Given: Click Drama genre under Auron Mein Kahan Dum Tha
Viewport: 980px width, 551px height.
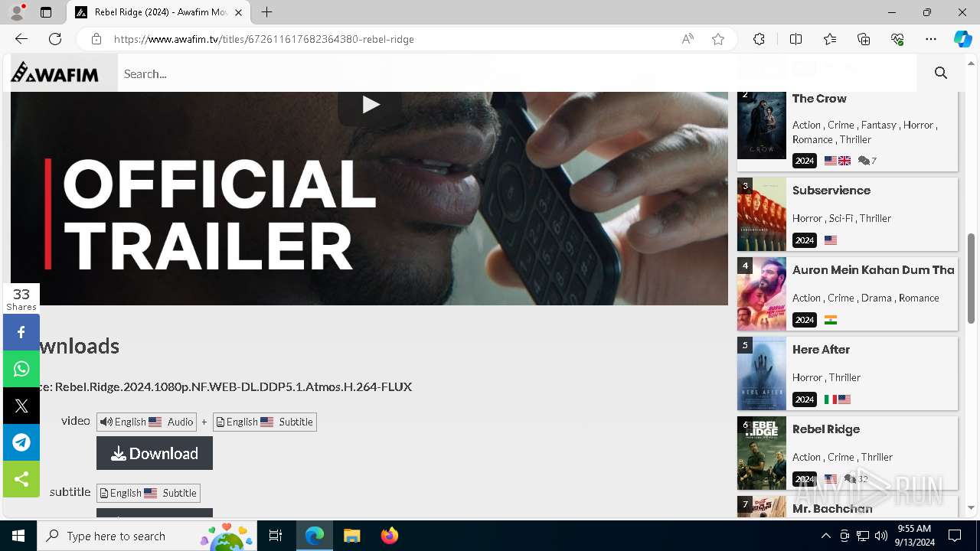Looking at the screenshot, I should click(x=877, y=298).
